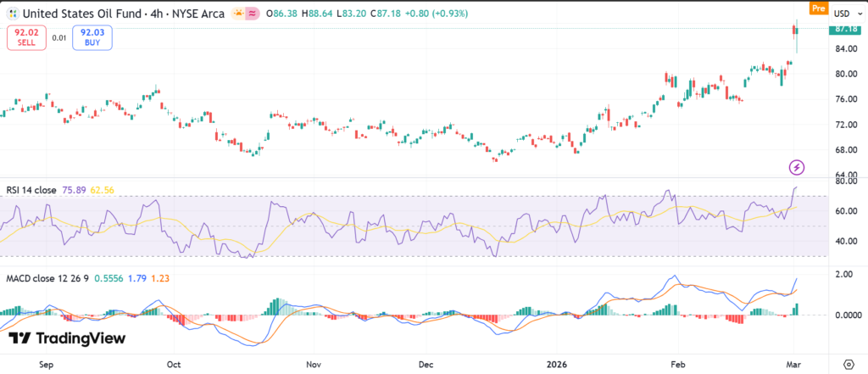Click the Feb label on time axis
868x374 pixels.
pos(679,364)
